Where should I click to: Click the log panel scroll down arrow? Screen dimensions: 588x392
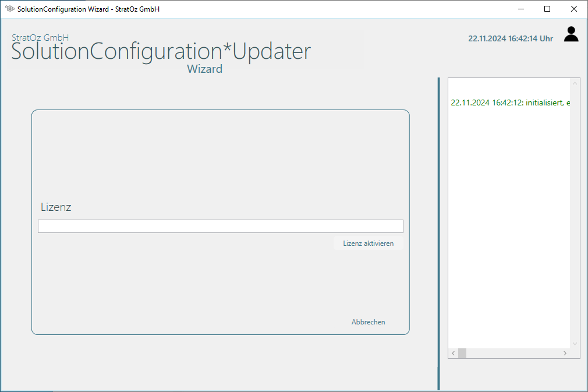[575, 344]
